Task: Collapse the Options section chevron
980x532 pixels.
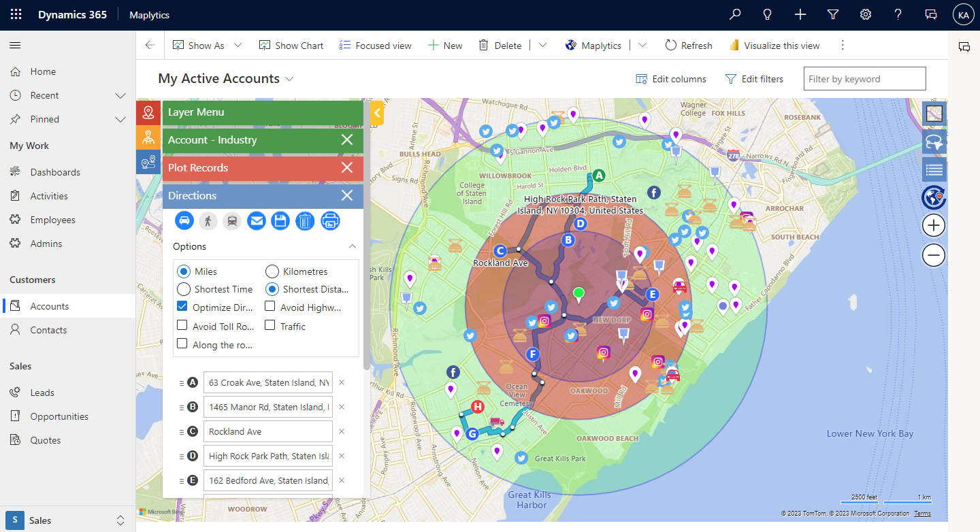Action: pyautogui.click(x=353, y=246)
